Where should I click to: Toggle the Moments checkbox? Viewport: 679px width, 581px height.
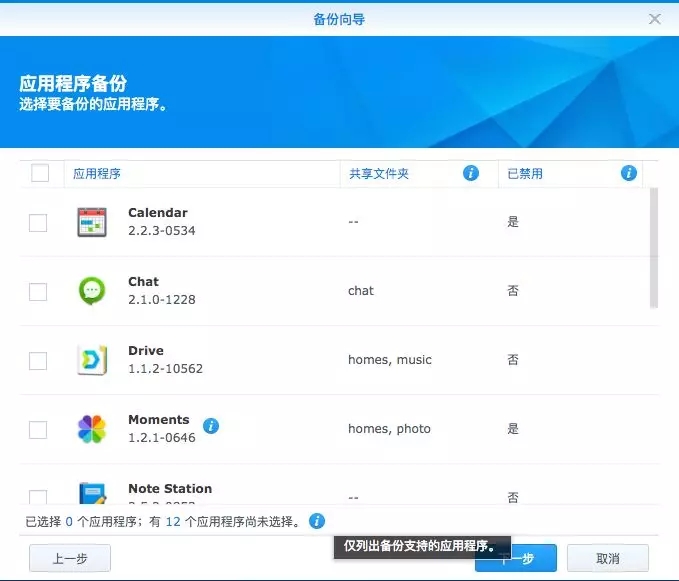click(x=38, y=430)
